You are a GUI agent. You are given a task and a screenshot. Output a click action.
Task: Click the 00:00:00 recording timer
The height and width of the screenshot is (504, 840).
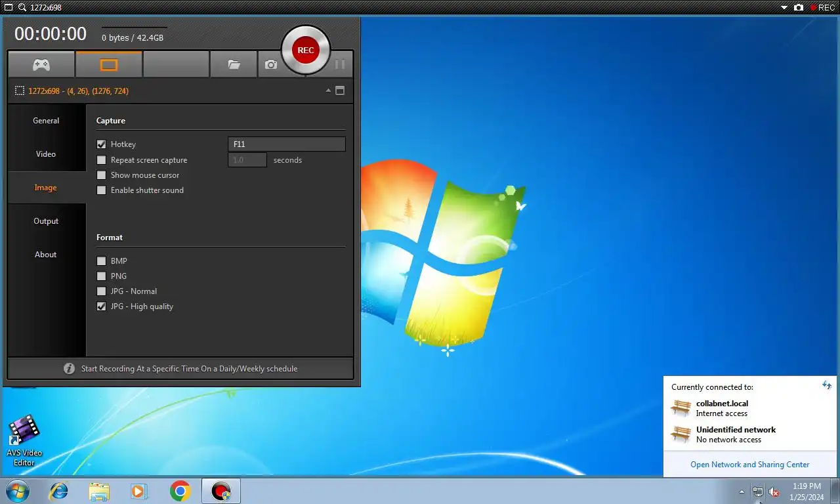[x=51, y=34]
